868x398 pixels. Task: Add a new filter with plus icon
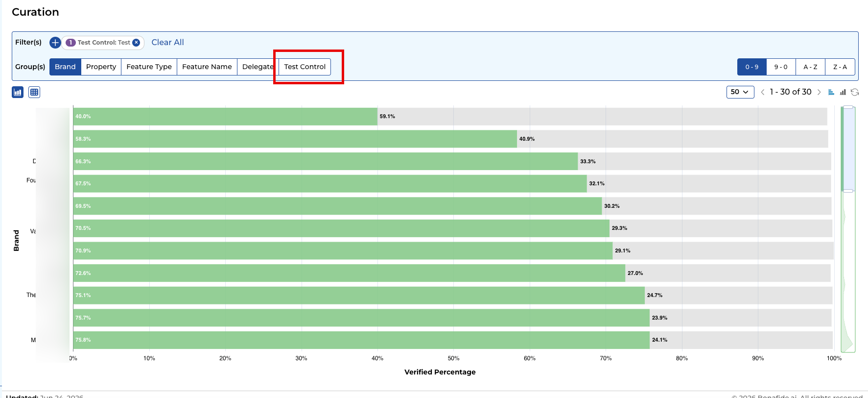55,43
